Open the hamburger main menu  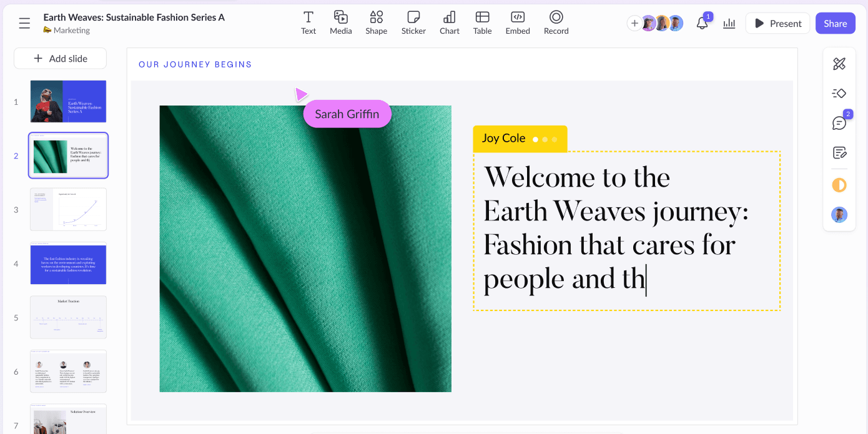(24, 24)
